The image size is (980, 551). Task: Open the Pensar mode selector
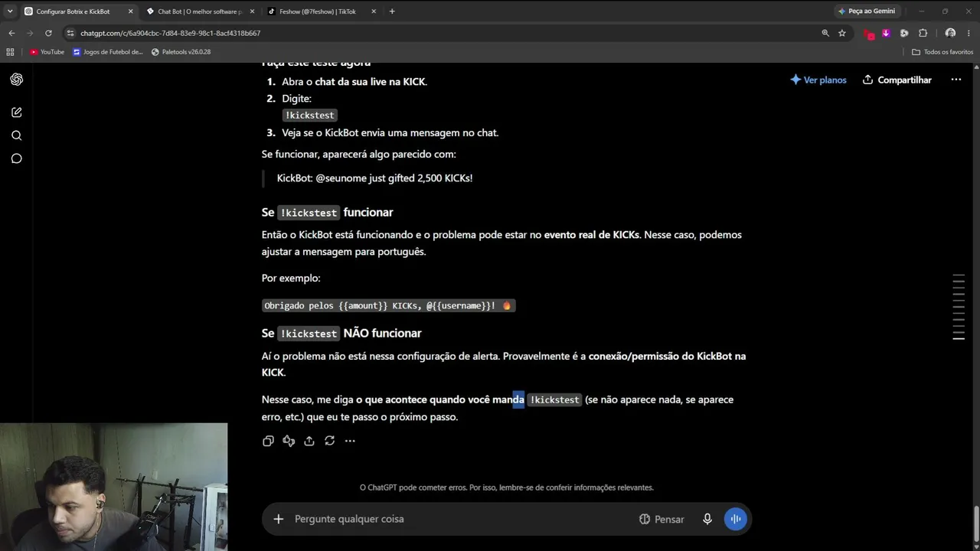661,519
